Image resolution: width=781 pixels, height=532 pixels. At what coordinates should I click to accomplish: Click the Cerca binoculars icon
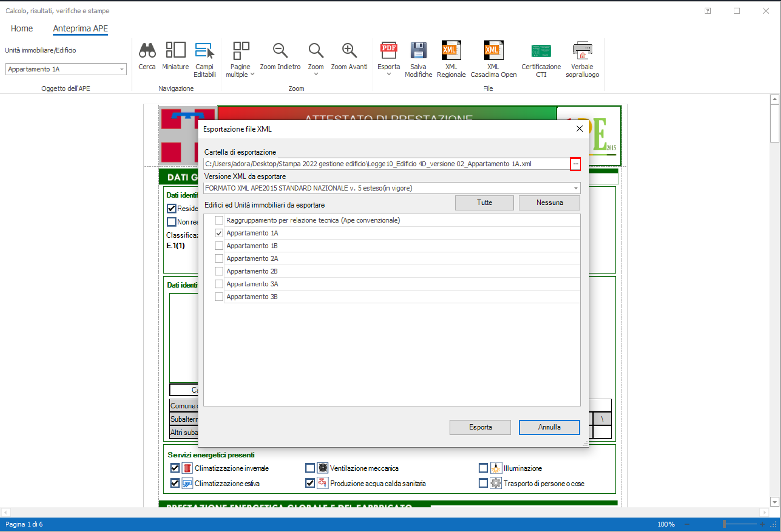147,50
